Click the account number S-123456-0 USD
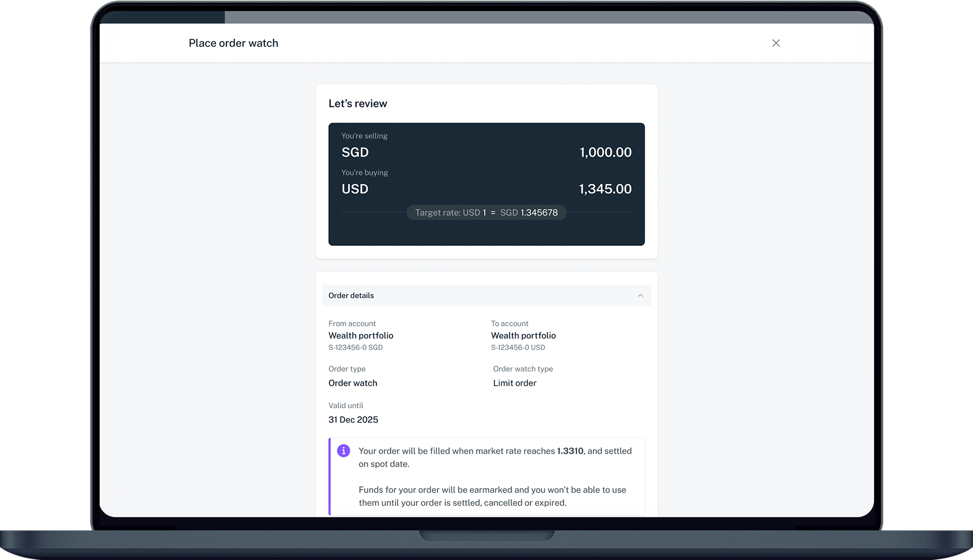The width and height of the screenshot is (973, 560). pyautogui.click(x=518, y=347)
